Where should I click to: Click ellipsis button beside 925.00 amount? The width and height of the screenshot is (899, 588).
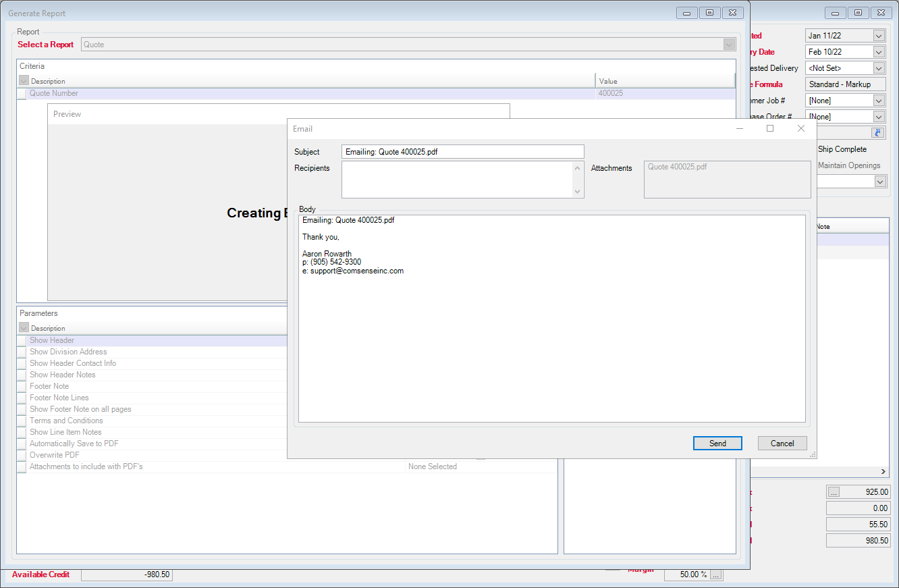pyautogui.click(x=834, y=492)
